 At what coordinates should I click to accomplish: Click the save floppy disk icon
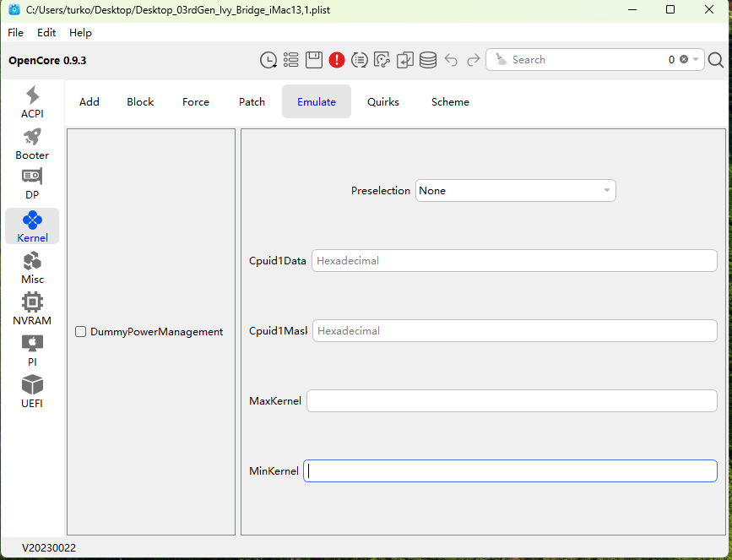click(314, 60)
